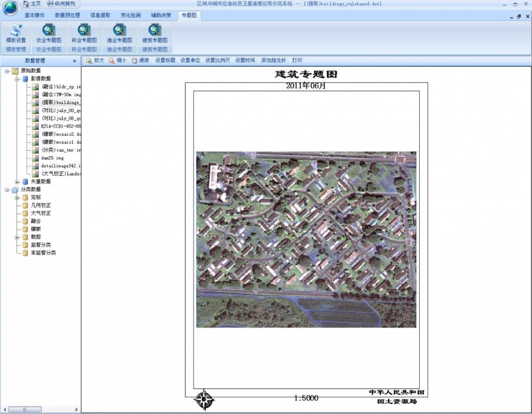Click 添加指北针 add north arrow button
The image size is (532, 414).
coord(273,60)
